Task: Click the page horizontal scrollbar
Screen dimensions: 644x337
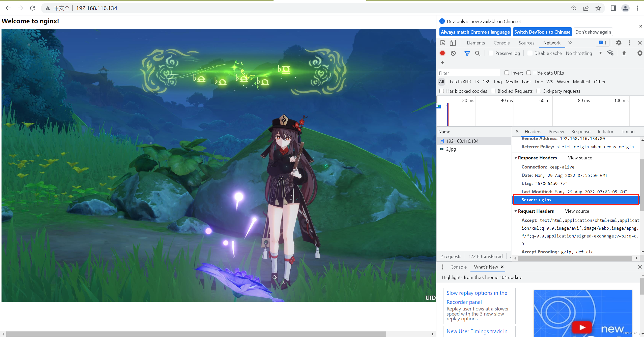Action: (196, 334)
